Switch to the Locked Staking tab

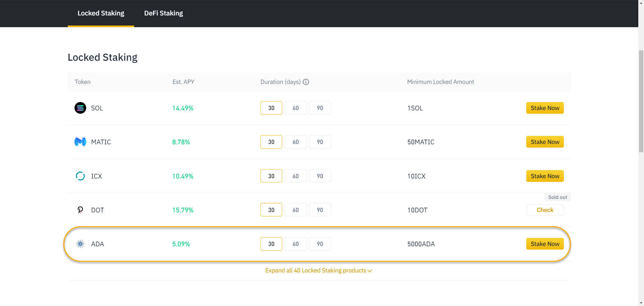click(x=101, y=13)
